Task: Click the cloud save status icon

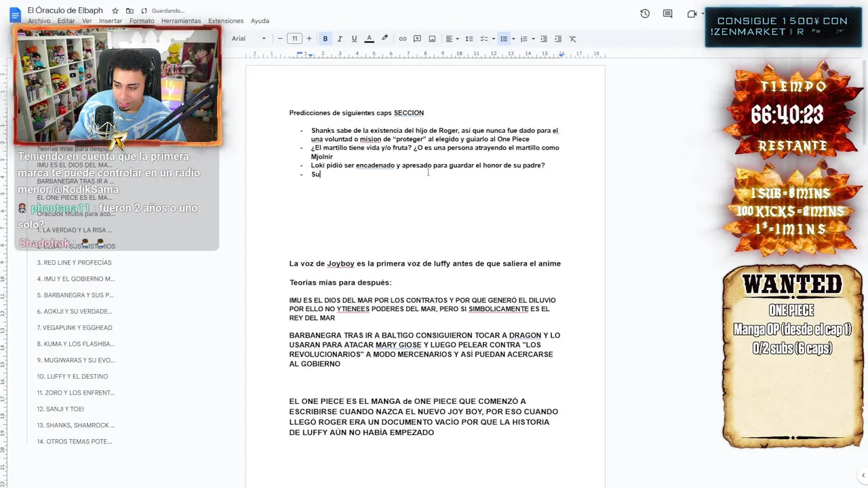Action: click(x=144, y=11)
